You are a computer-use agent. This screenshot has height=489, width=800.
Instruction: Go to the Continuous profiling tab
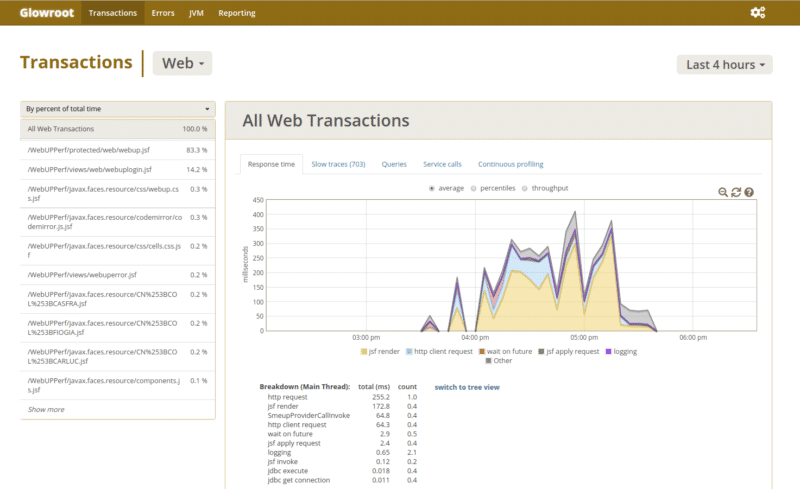(510, 164)
